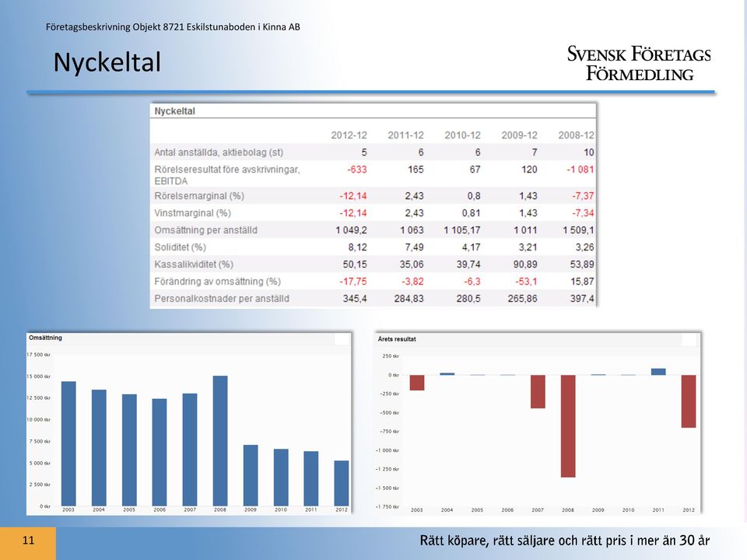Click Soliditet value "4,17"
Screen dimensions: 747x560
click(472, 247)
